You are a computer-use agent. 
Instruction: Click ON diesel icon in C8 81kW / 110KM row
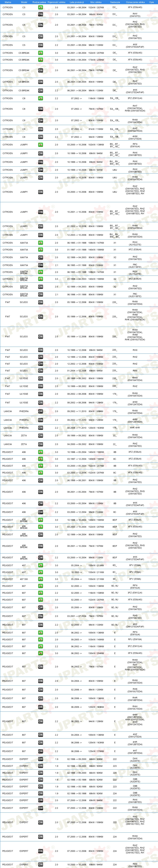(x=40, y=129)
